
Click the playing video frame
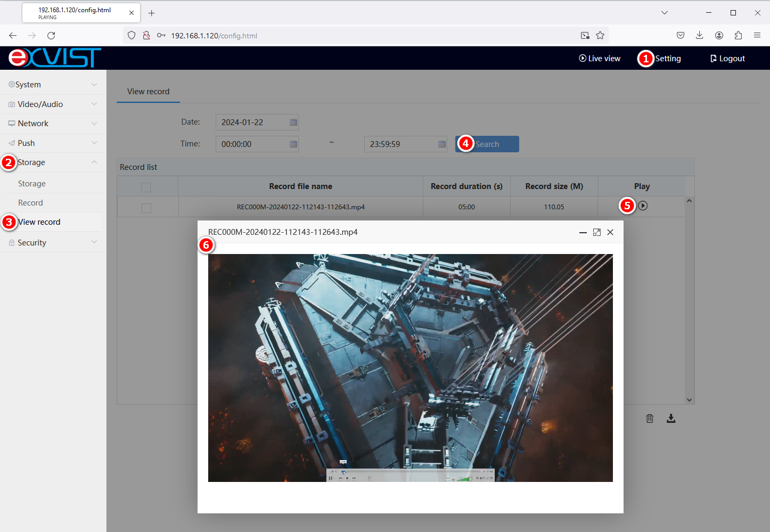(411, 368)
